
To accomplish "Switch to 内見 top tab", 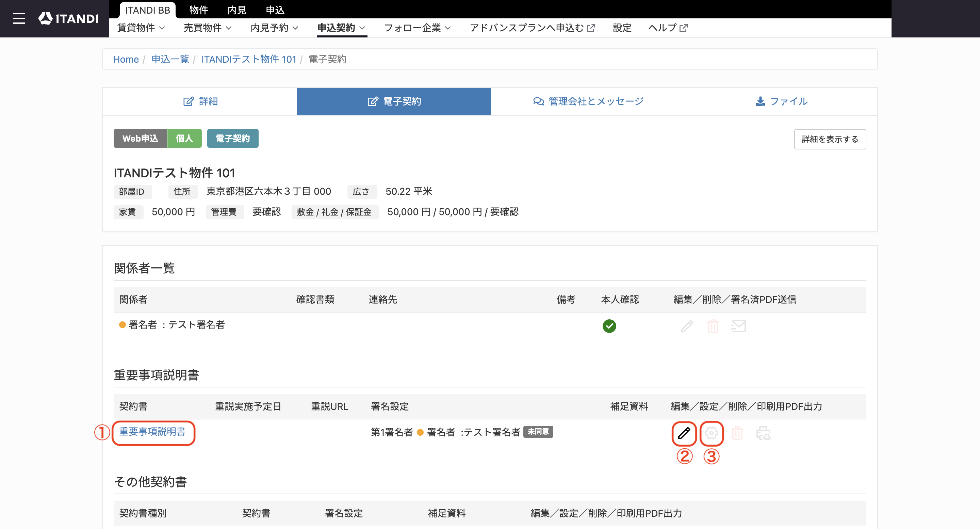I will 236,10.
